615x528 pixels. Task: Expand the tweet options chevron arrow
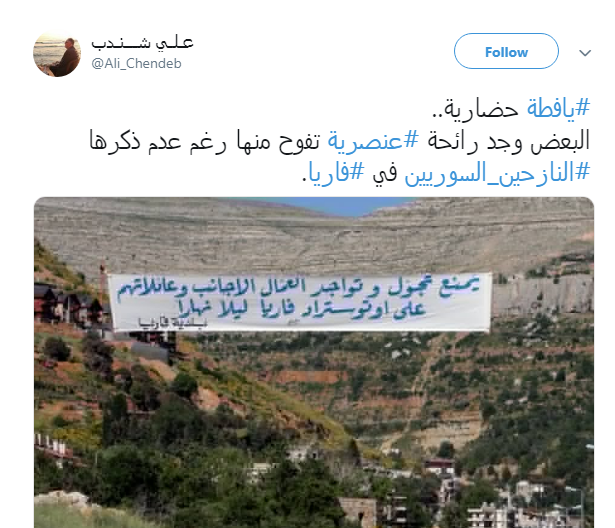point(585,53)
